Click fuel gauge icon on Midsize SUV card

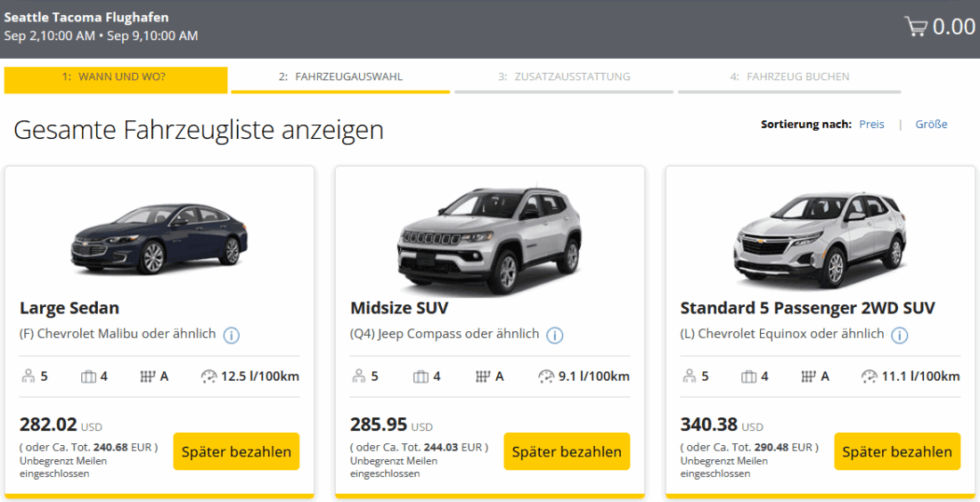point(546,376)
